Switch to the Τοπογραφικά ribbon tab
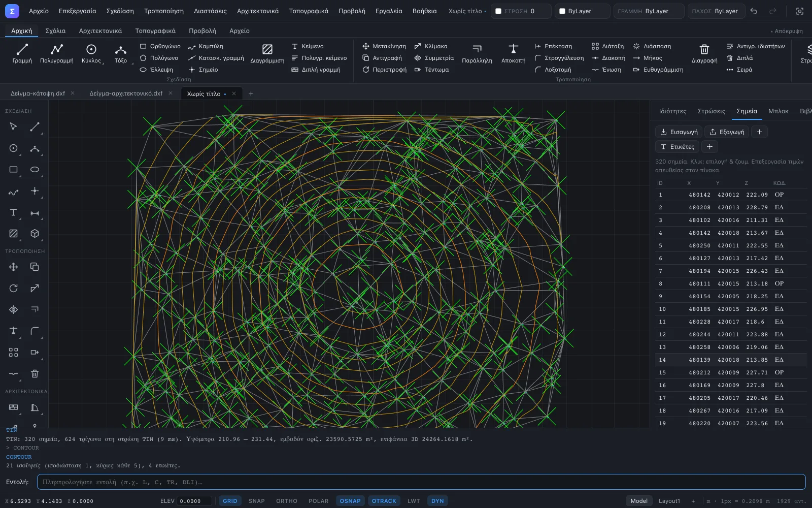This screenshot has height=508, width=812. pyautogui.click(x=155, y=31)
